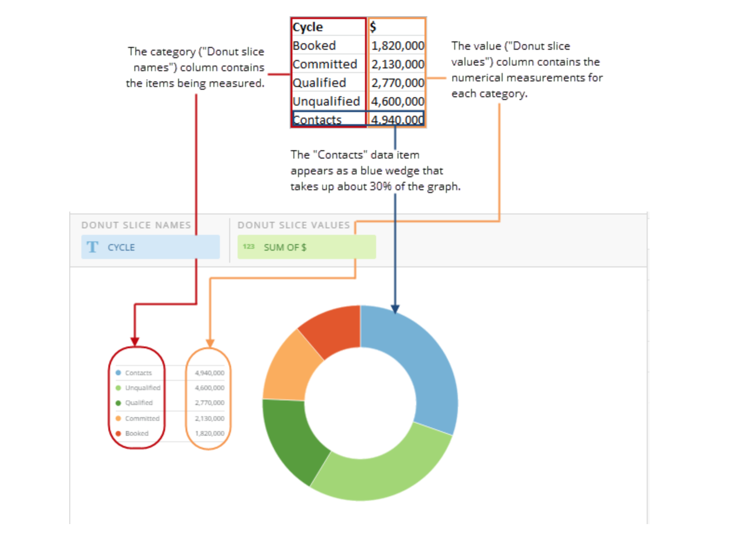Image resolution: width=756 pixels, height=545 pixels.
Task: Click the Booked cell in the data table
Action: pyautogui.click(x=328, y=46)
